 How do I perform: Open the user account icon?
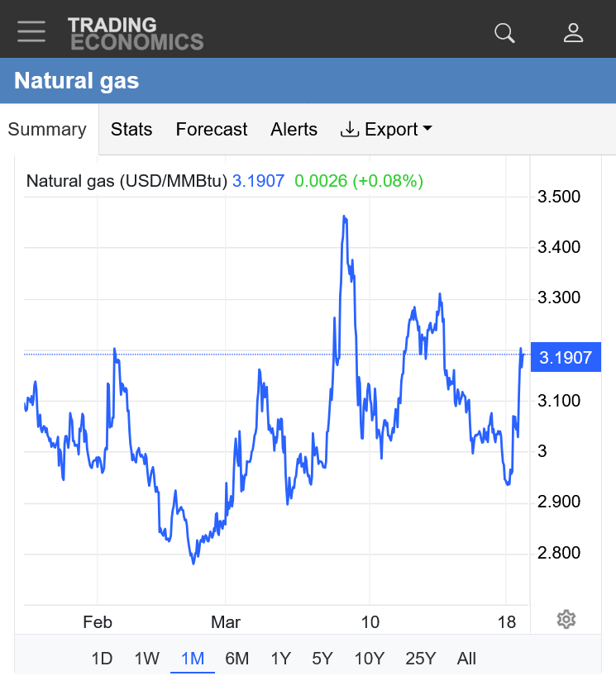(573, 33)
